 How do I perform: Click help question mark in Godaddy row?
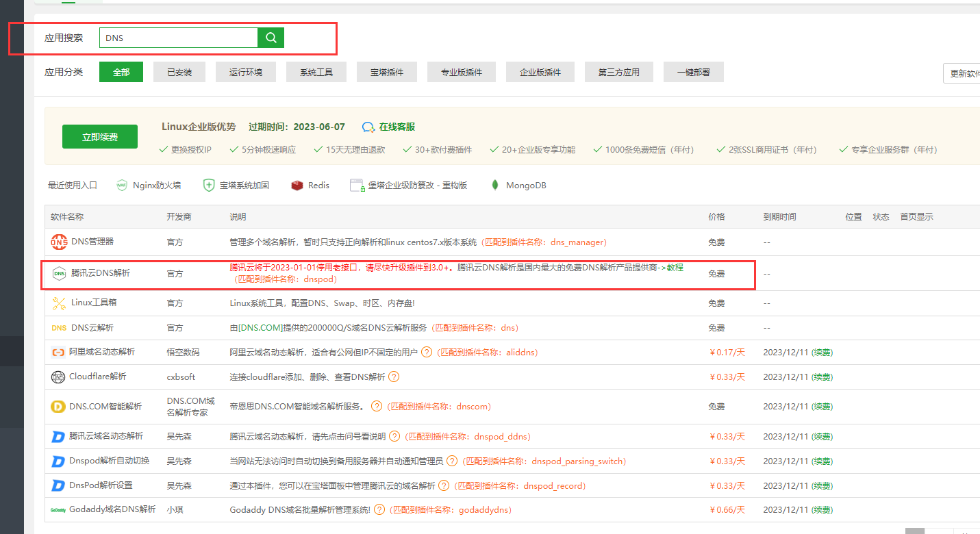[379, 510]
